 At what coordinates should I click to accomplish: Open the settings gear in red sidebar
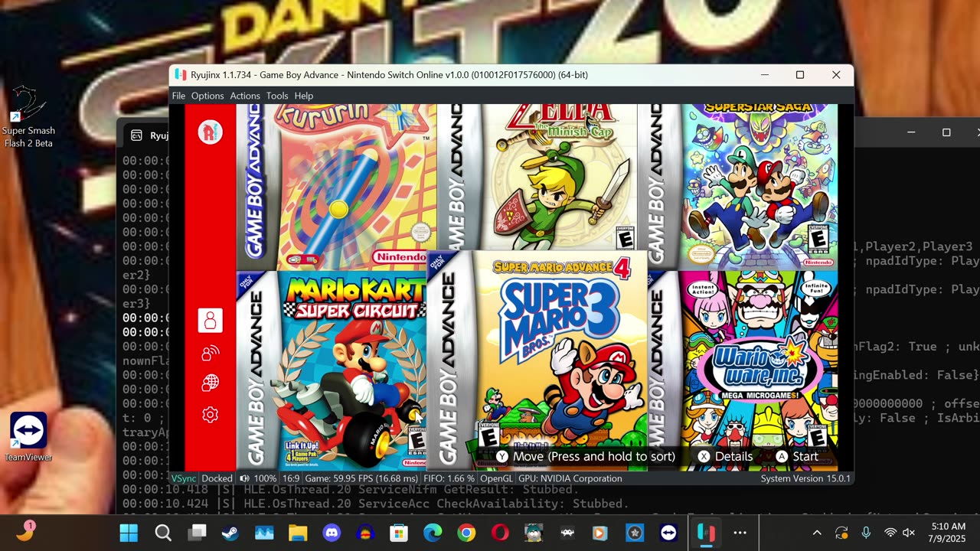tap(210, 414)
